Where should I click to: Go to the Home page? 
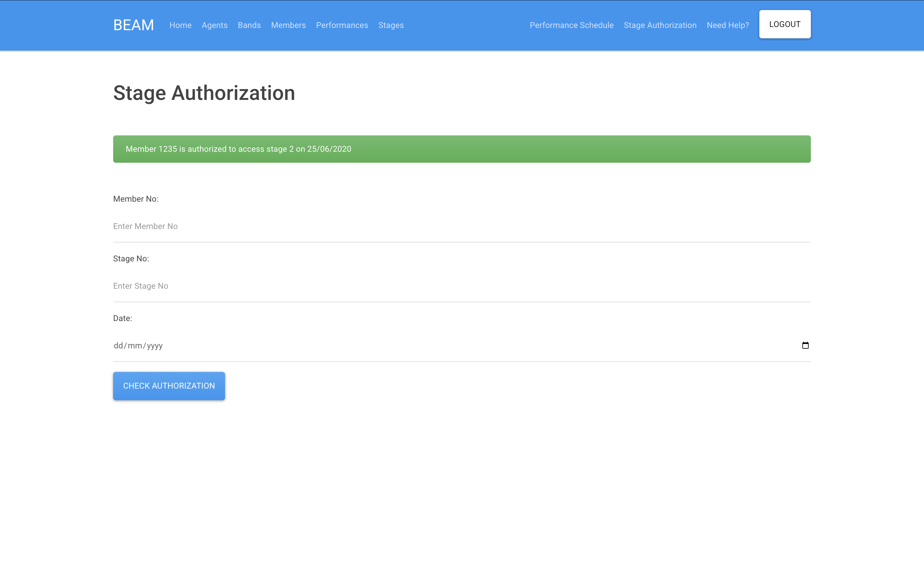pyautogui.click(x=180, y=25)
